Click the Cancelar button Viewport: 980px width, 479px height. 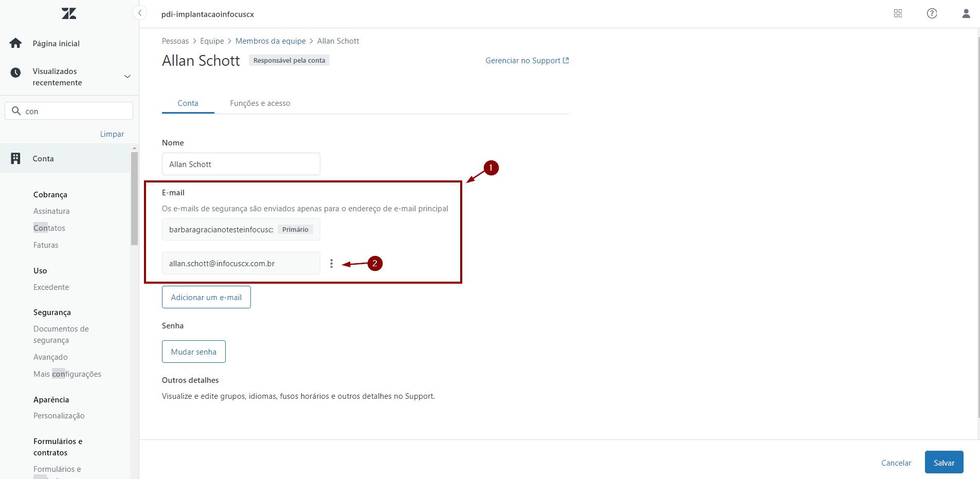896,463
